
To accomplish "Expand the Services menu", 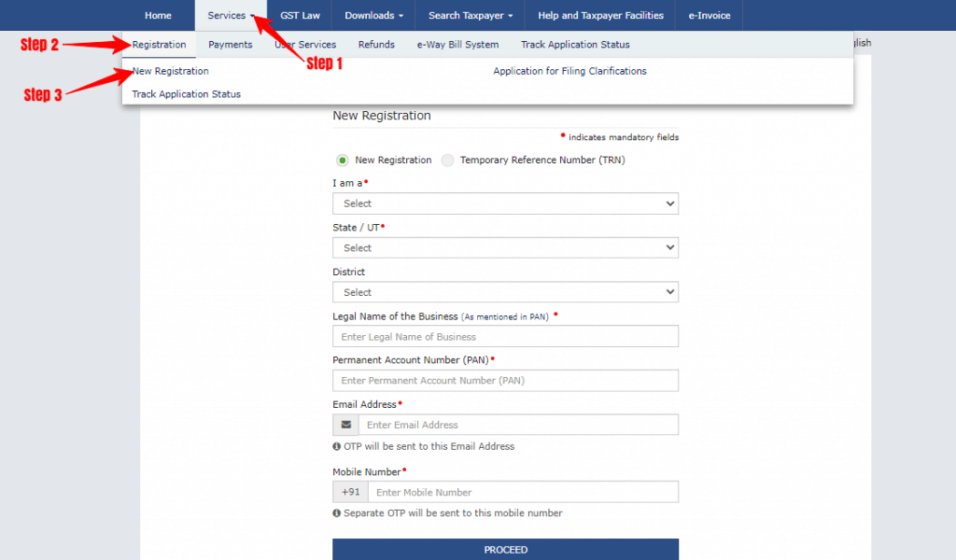I will pos(231,15).
